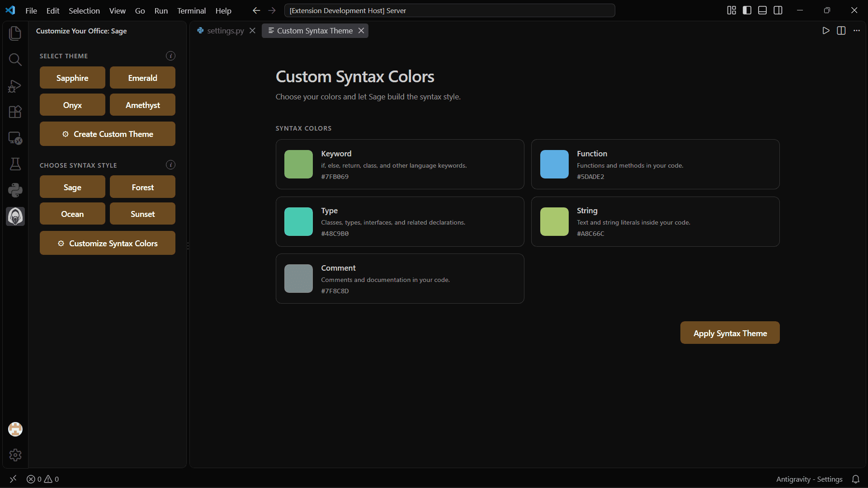Open the Go menu
The image size is (868, 488).
click(140, 10)
